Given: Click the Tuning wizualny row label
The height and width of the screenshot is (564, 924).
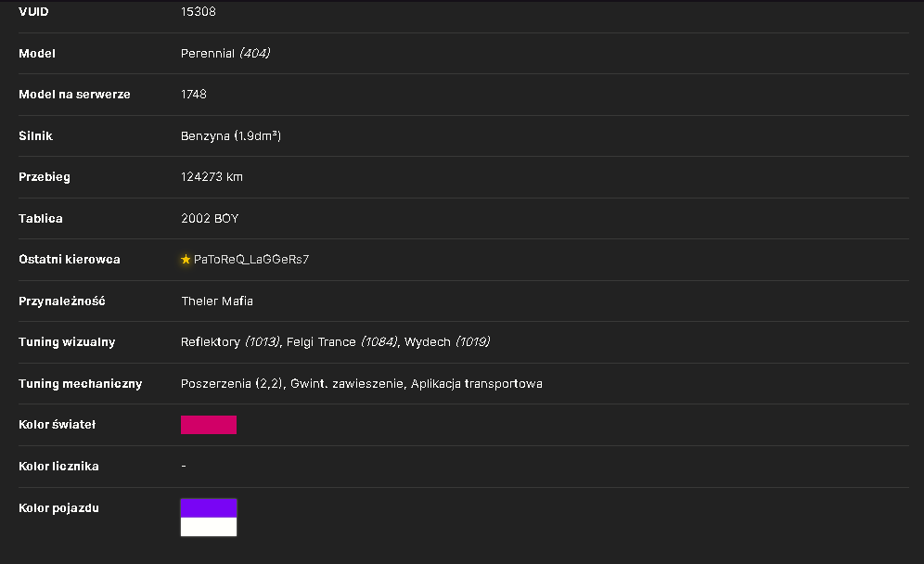Looking at the screenshot, I should (x=67, y=341).
